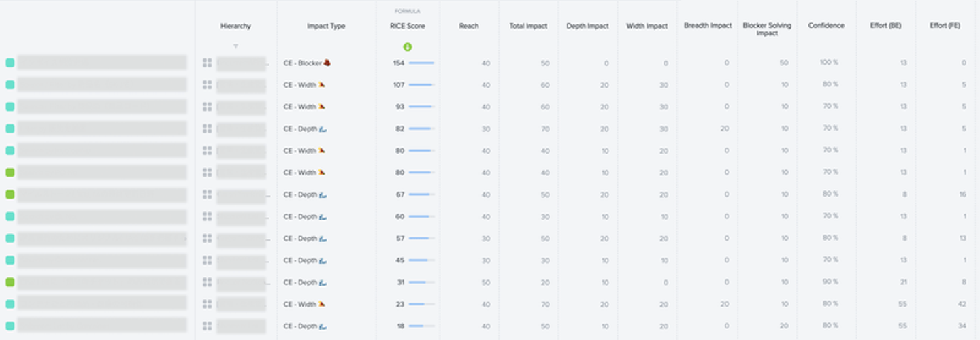Click the hierarchy grid icon in the row scoring 31
Viewport: 980px width, 340px height.
tap(208, 282)
